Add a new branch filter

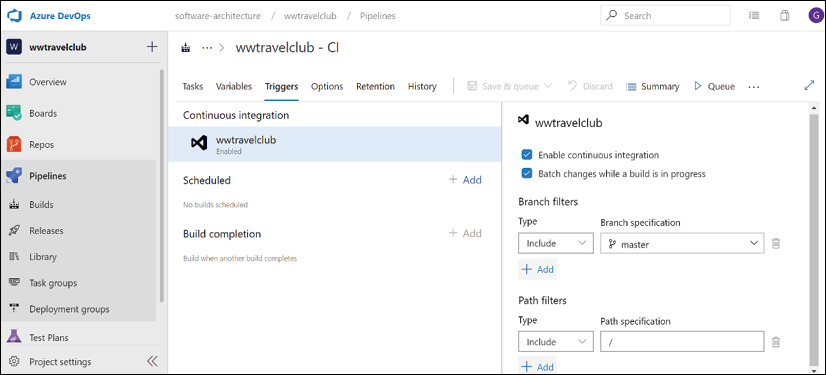coord(537,269)
